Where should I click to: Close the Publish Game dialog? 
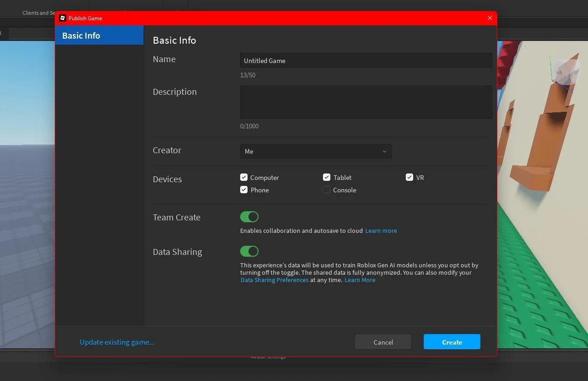[x=490, y=18]
